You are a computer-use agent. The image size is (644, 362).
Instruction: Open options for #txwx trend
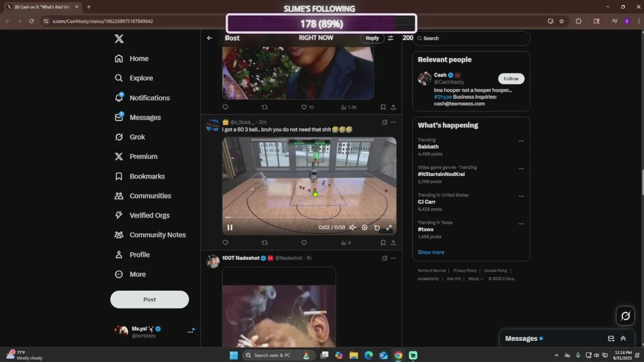[521, 224]
